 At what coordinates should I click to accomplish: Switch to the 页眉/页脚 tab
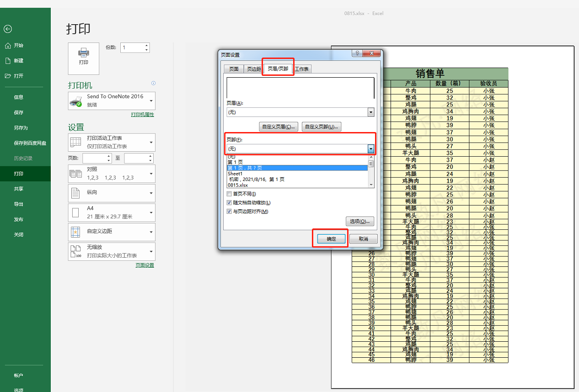(278, 69)
